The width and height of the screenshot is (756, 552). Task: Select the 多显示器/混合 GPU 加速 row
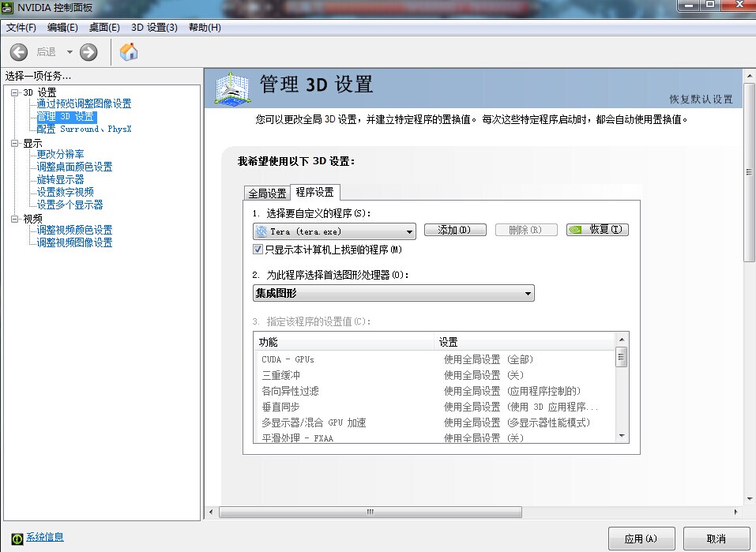point(434,422)
